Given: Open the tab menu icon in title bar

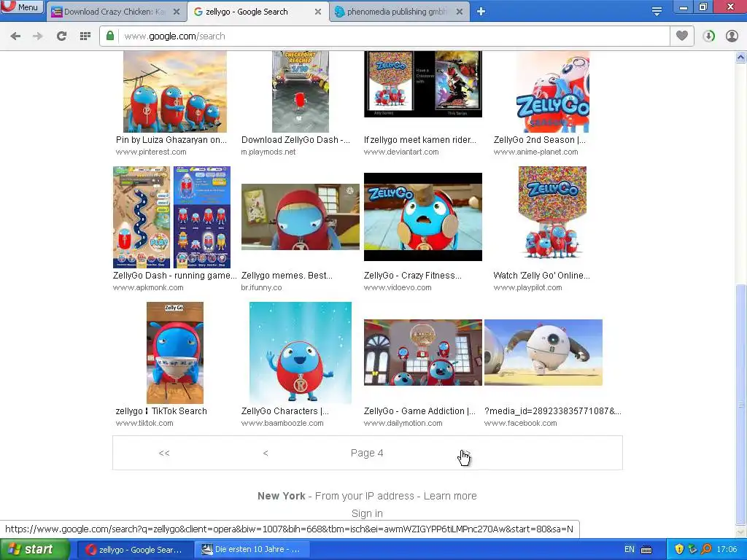Looking at the screenshot, I should (x=657, y=11).
